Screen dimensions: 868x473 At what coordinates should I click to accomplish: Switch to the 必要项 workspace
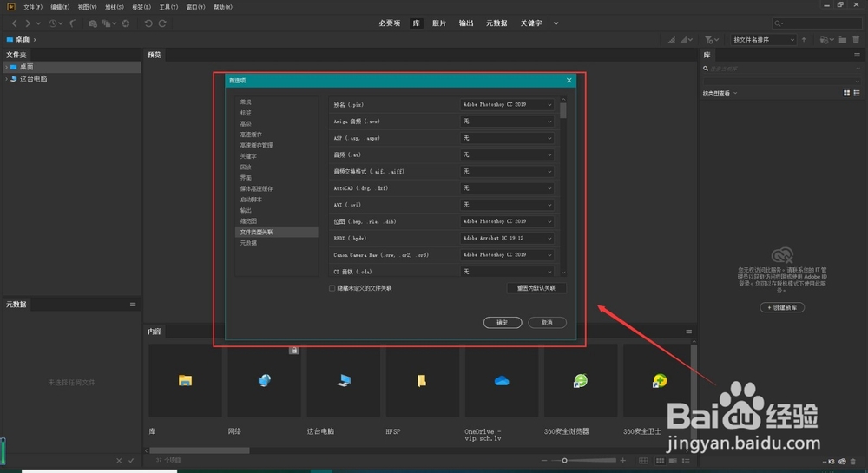tap(389, 23)
